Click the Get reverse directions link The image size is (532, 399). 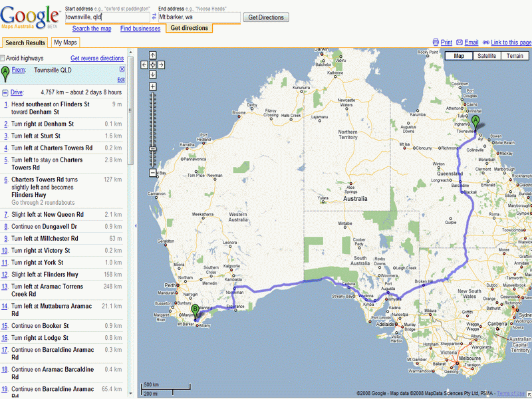(97, 59)
